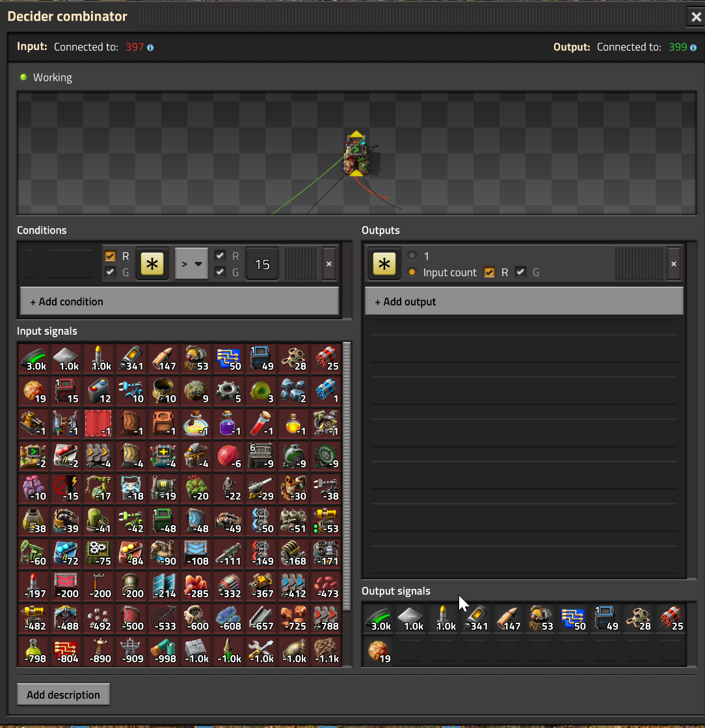Select the red pills signal showing -473
This screenshot has height=728, width=705.
tap(326, 586)
